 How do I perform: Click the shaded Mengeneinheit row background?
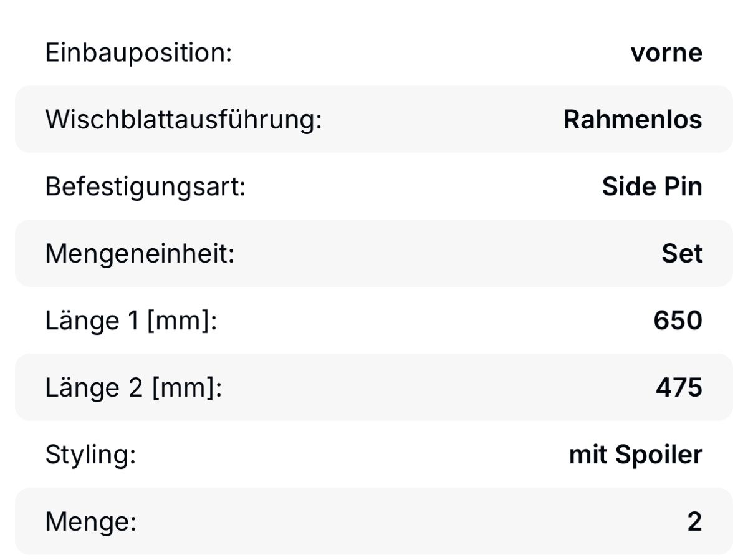436,254
